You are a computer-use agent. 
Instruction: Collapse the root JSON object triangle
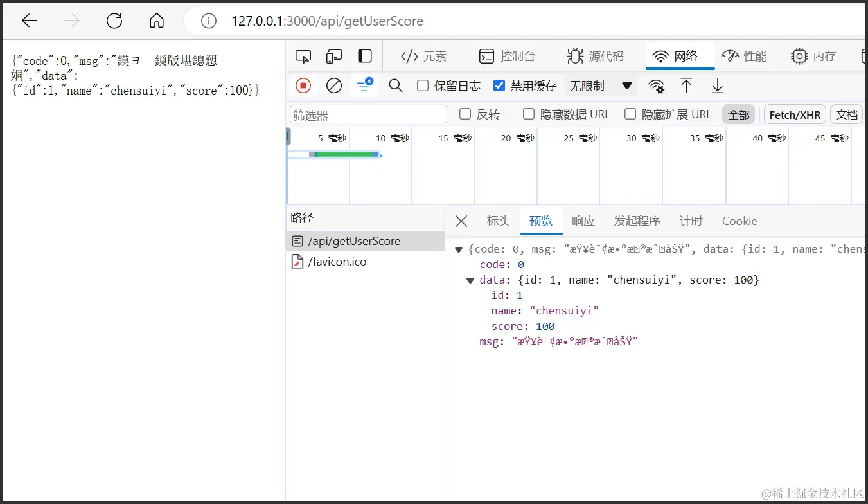459,249
